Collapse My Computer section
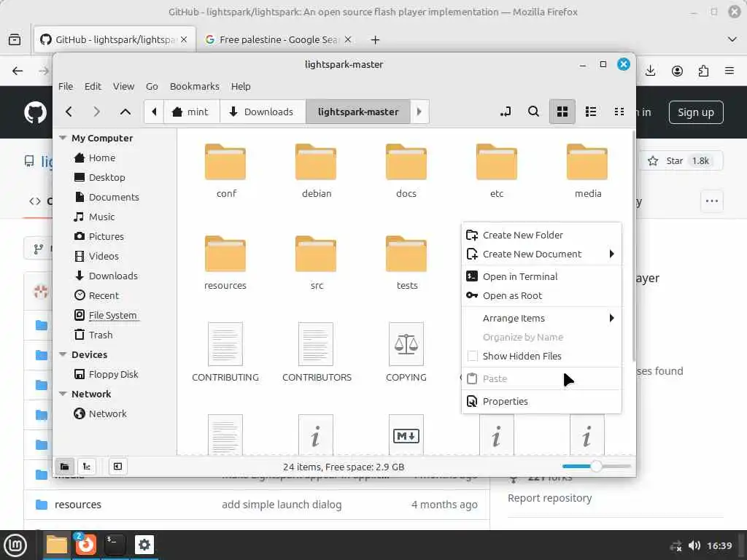This screenshot has width=747, height=560. [63, 138]
